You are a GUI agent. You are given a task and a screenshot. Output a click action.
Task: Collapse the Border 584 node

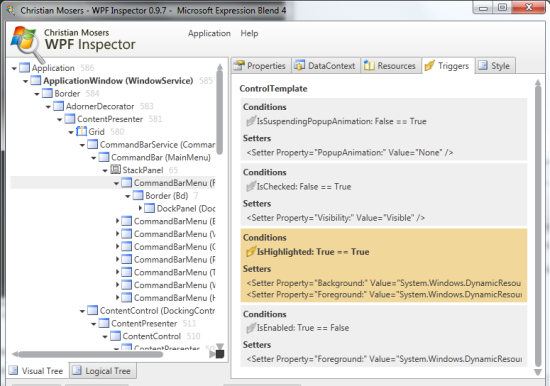[x=37, y=94]
